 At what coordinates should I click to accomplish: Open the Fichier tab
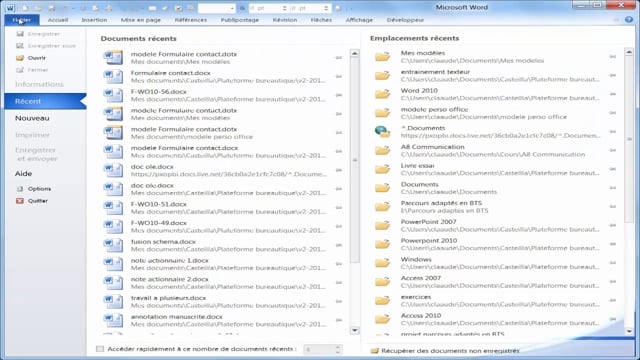pyautogui.click(x=22, y=20)
